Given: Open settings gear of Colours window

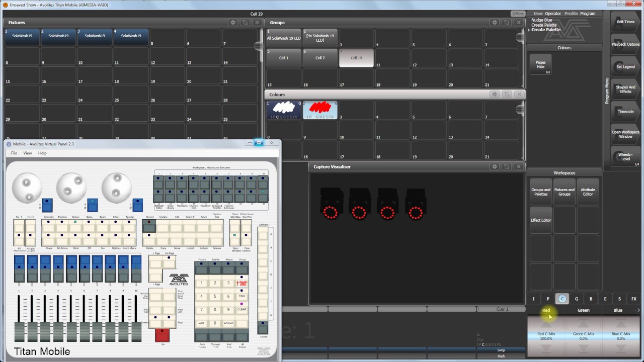Looking at the screenshot, I should 495,95.
